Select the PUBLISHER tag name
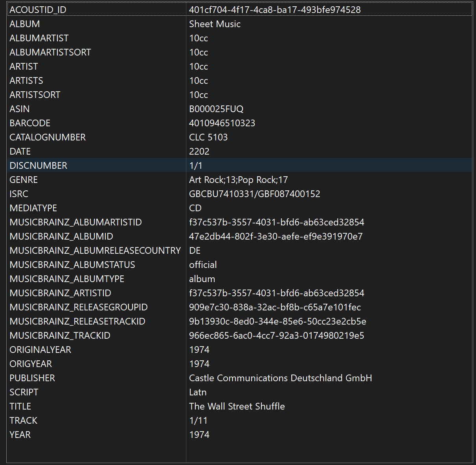This screenshot has height=465, width=476. click(32, 378)
